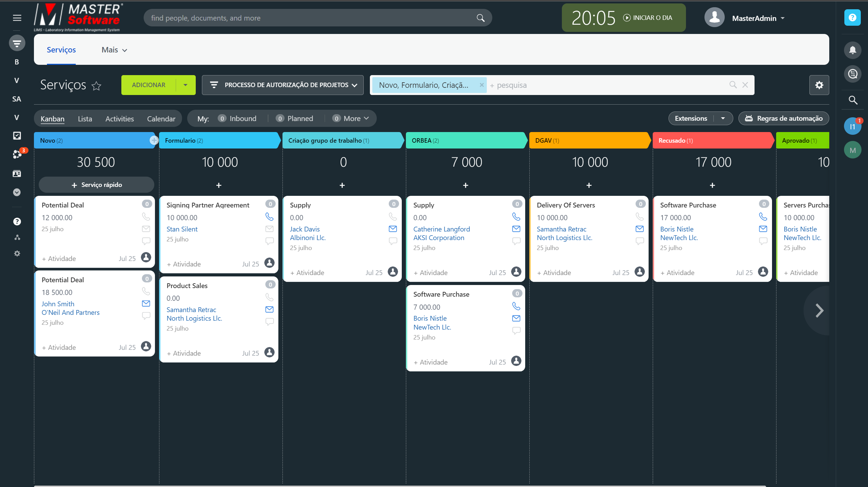Click the Master Software logo
The height and width of the screenshot is (487, 868).
[x=79, y=17]
